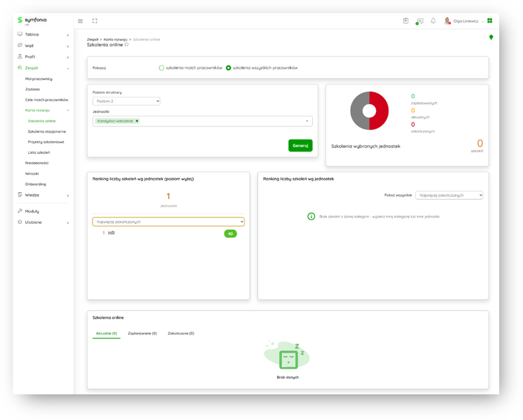
Task: Select szkolenia wszystkich pracowników radio
Action: [228, 68]
